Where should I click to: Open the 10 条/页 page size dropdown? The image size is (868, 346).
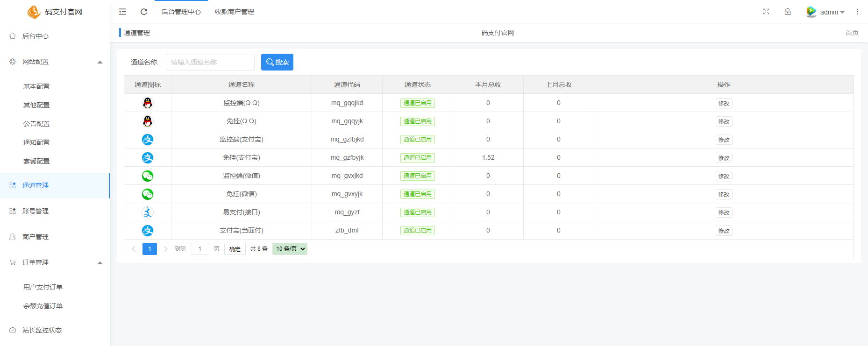(x=290, y=249)
